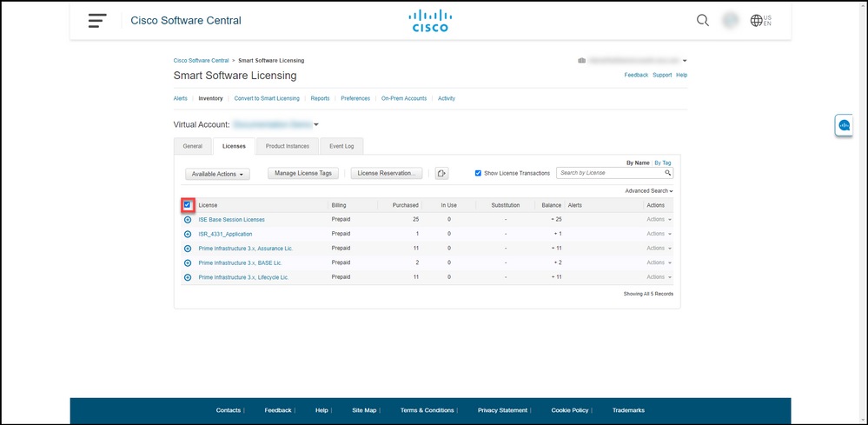Go to On-Prem Accounts
The width and height of the screenshot is (868, 425).
[404, 98]
